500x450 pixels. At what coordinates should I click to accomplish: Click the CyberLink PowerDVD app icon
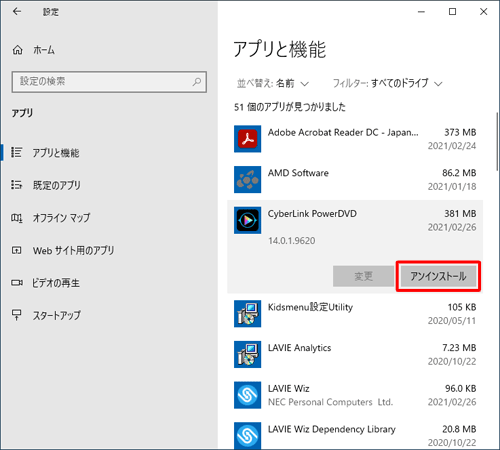pos(247,220)
